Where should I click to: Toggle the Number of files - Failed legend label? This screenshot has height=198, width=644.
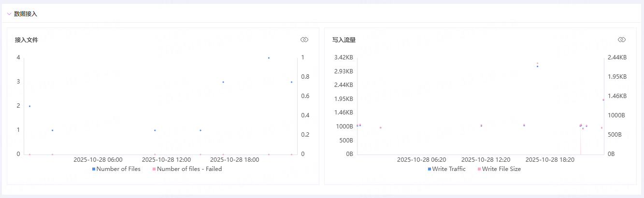(189, 169)
